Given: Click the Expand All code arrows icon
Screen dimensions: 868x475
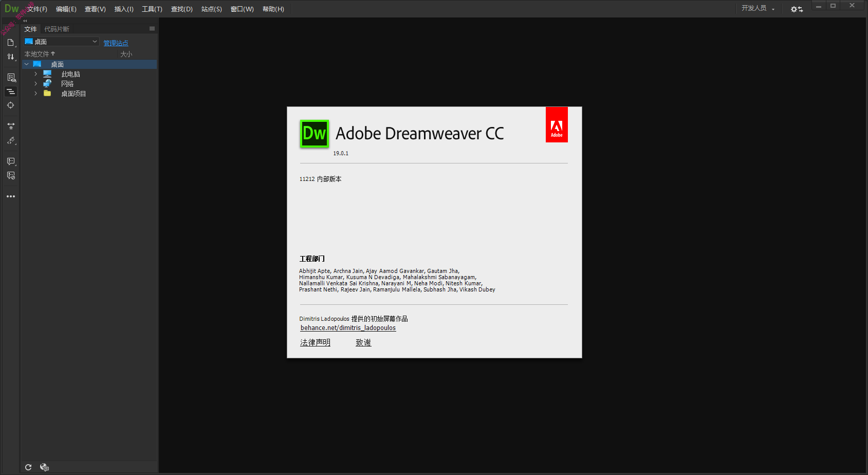Looking at the screenshot, I should [x=11, y=126].
